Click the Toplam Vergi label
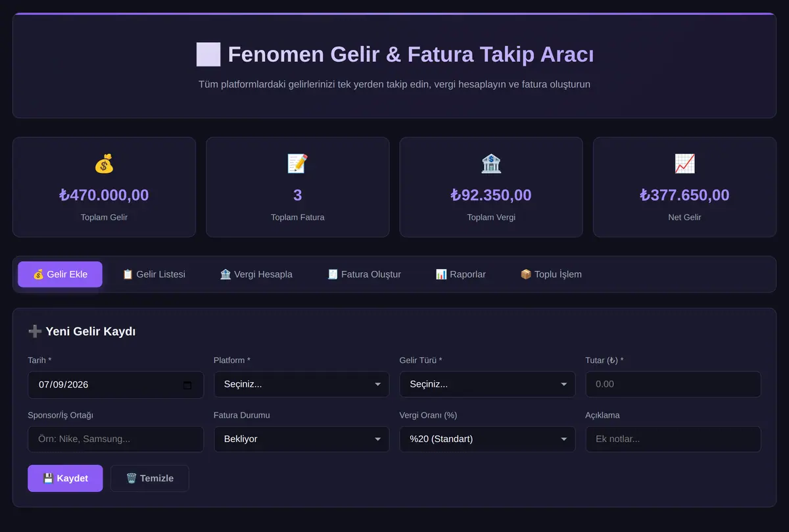Image resolution: width=789 pixels, height=532 pixels. tap(491, 217)
